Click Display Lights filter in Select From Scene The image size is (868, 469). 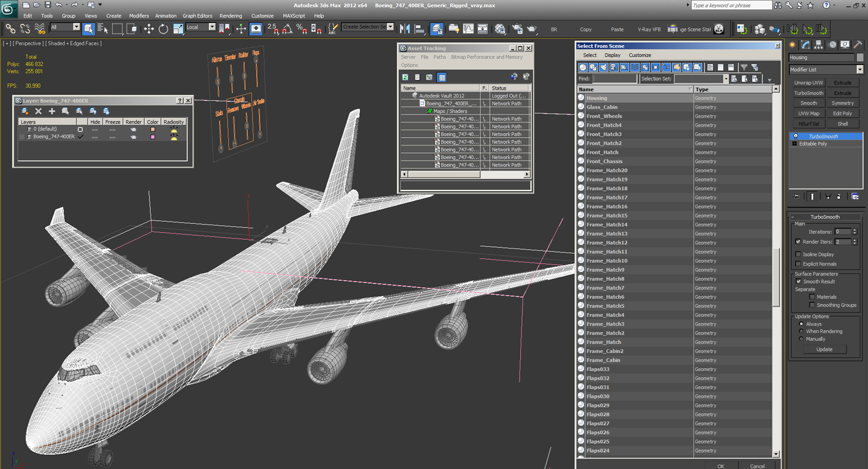pyautogui.click(x=603, y=67)
